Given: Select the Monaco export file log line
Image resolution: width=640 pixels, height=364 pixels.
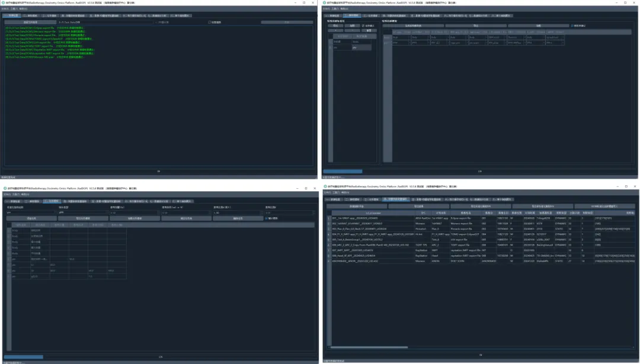Looking at the screenshot, I should tap(46, 31).
